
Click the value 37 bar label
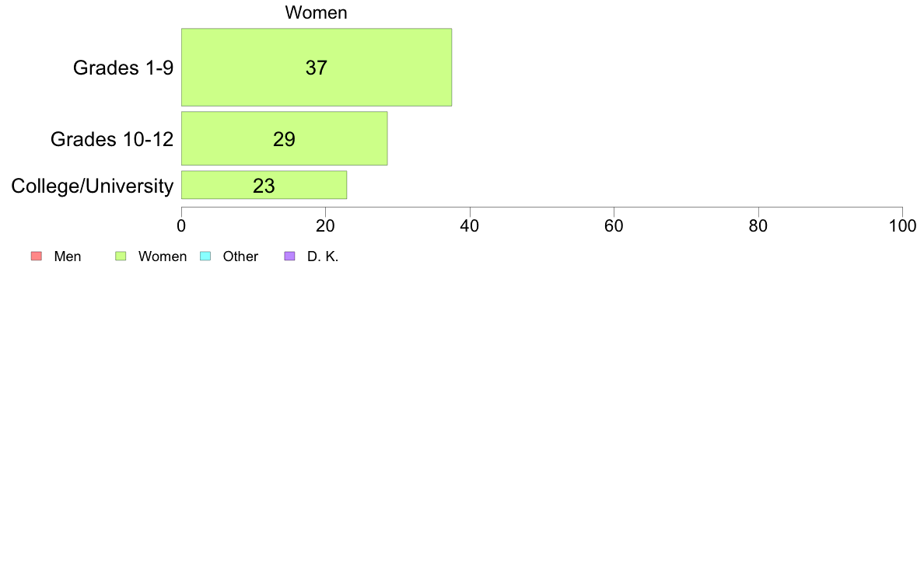pos(317,68)
